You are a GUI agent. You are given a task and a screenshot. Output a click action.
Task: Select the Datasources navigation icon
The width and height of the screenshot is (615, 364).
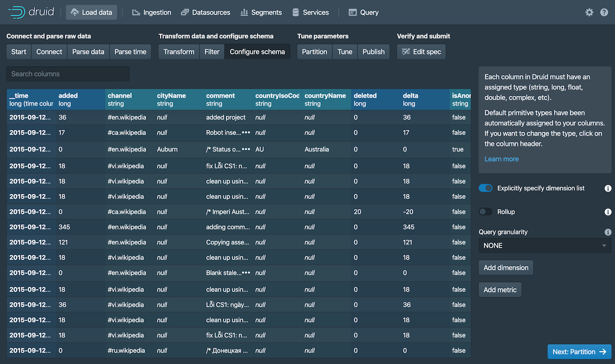click(x=205, y=12)
